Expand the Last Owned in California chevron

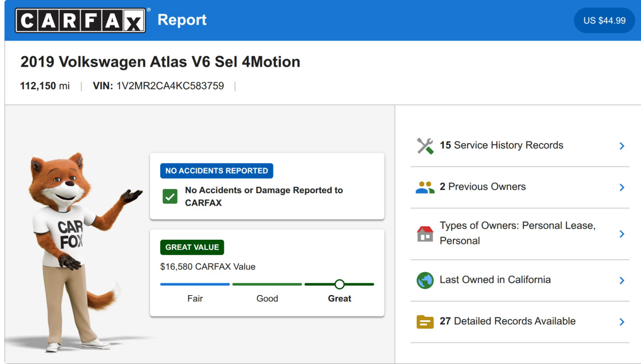(622, 280)
